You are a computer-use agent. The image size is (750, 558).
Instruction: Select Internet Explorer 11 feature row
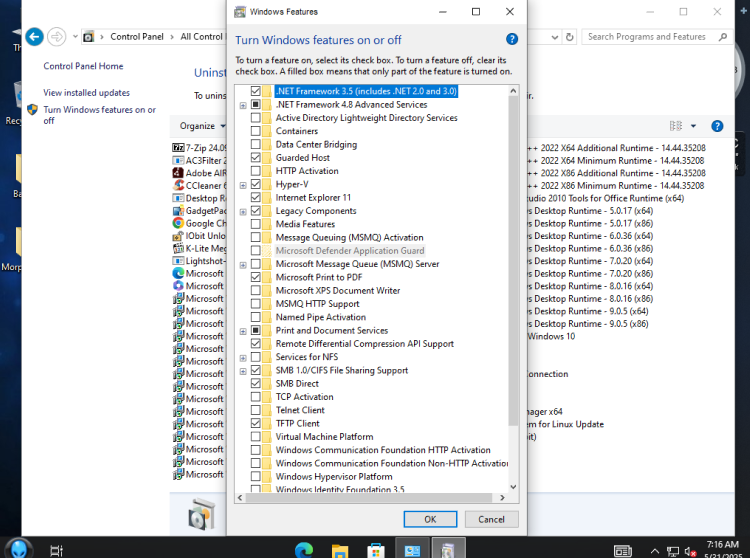pos(313,197)
